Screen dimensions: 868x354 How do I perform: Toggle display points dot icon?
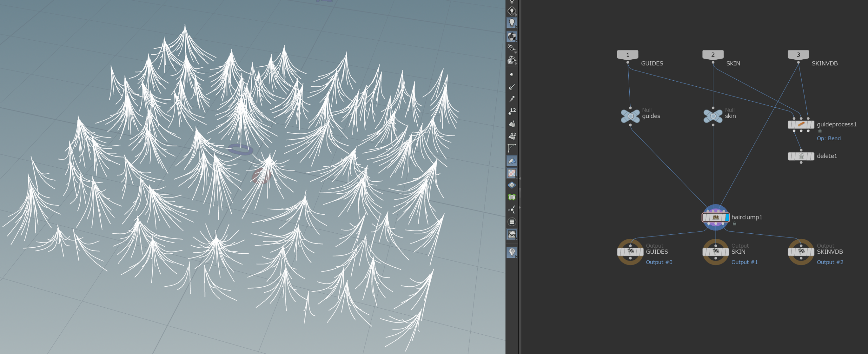pyautogui.click(x=512, y=75)
